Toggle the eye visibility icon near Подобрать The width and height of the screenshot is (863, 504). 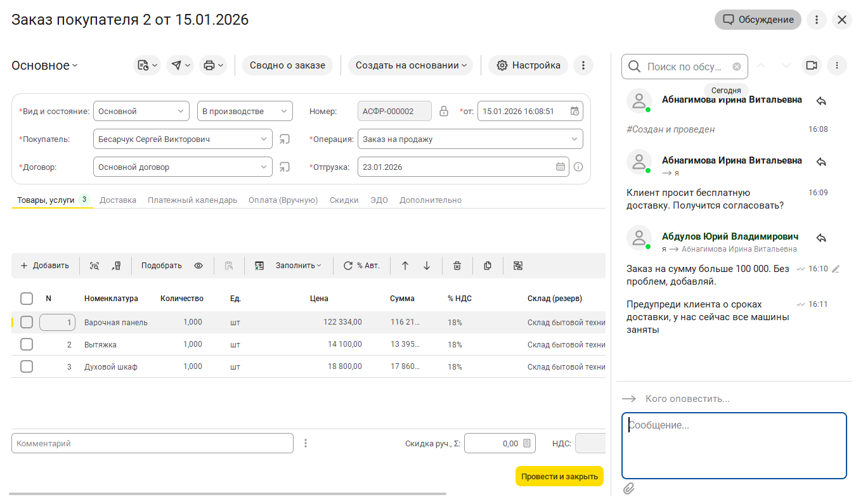click(198, 266)
